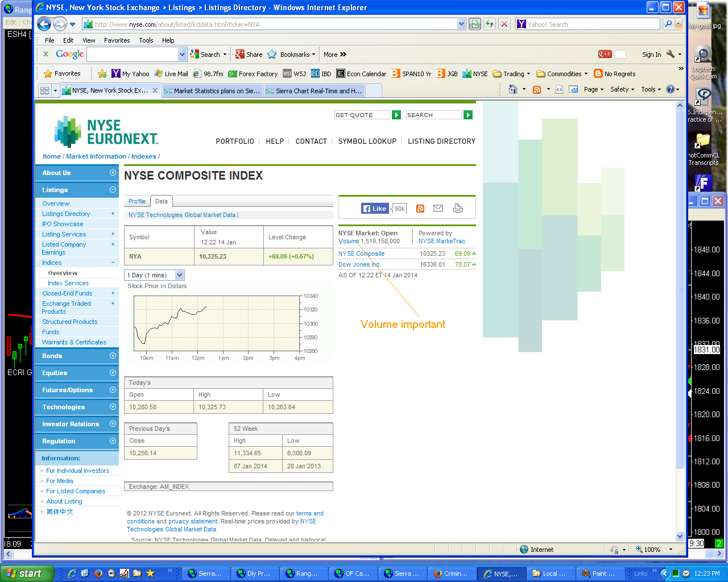Click the email envelope icon on page
The height and width of the screenshot is (582, 728).
438,209
